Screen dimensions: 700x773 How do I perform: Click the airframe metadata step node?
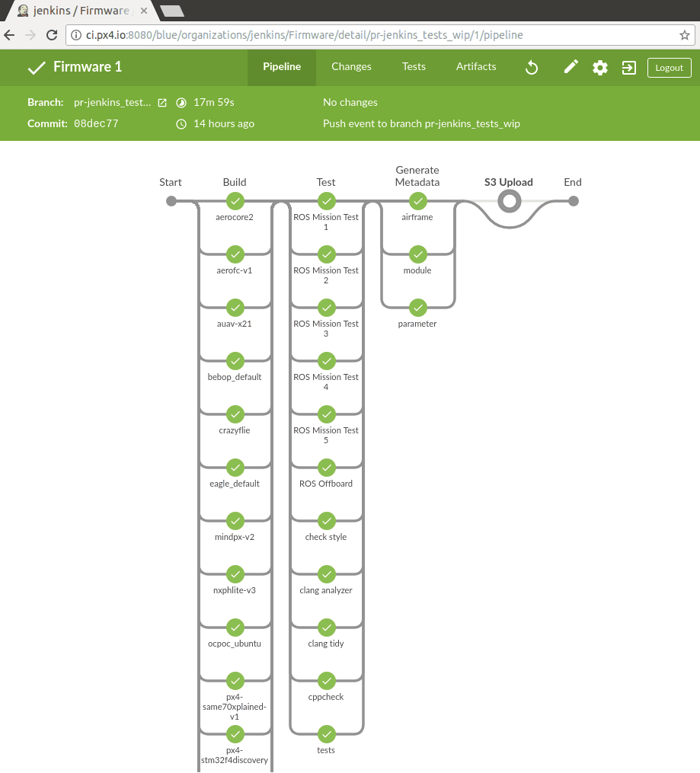point(417,201)
